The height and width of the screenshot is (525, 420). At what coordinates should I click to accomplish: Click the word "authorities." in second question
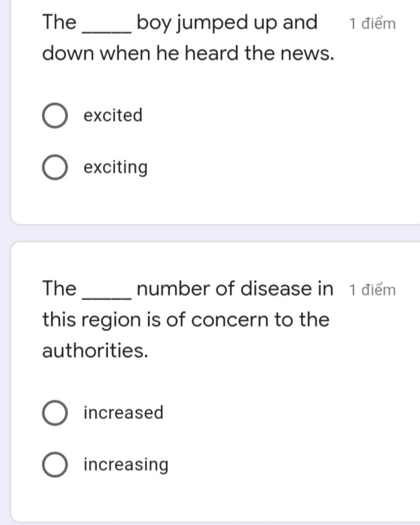tap(95, 351)
